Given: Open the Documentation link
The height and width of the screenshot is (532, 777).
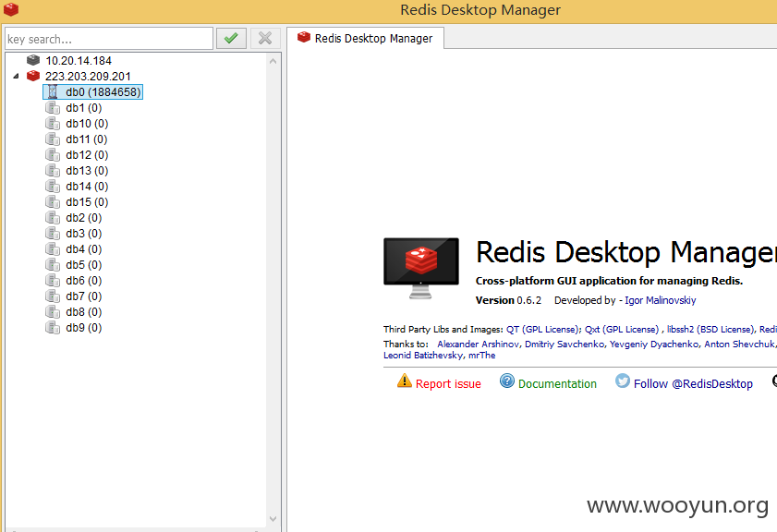Looking at the screenshot, I should 557,384.
